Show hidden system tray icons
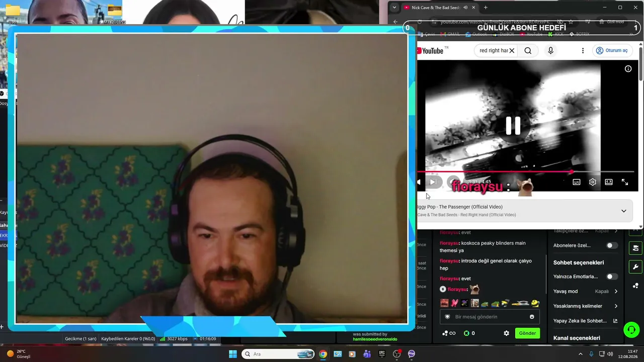Image resolution: width=644 pixels, height=362 pixels. 580,354
